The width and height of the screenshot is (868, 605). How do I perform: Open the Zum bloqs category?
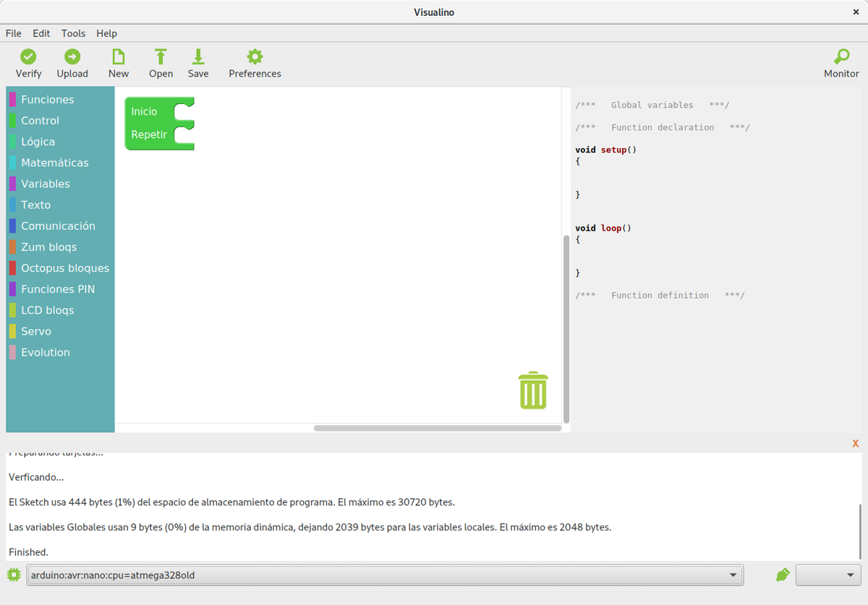(x=60, y=246)
